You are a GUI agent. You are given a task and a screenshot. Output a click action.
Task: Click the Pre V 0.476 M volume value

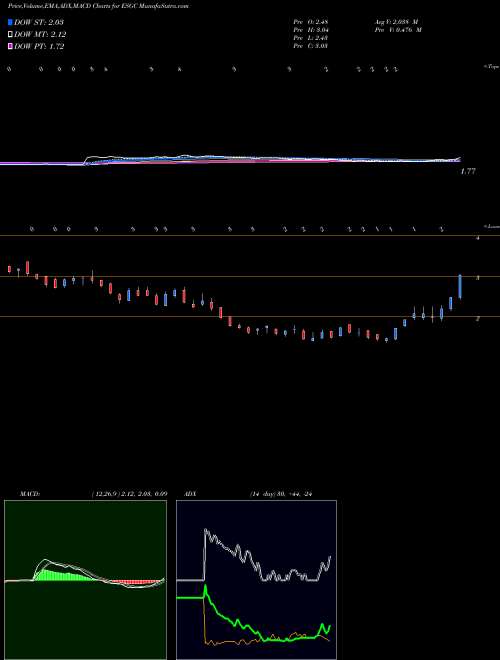click(398, 30)
